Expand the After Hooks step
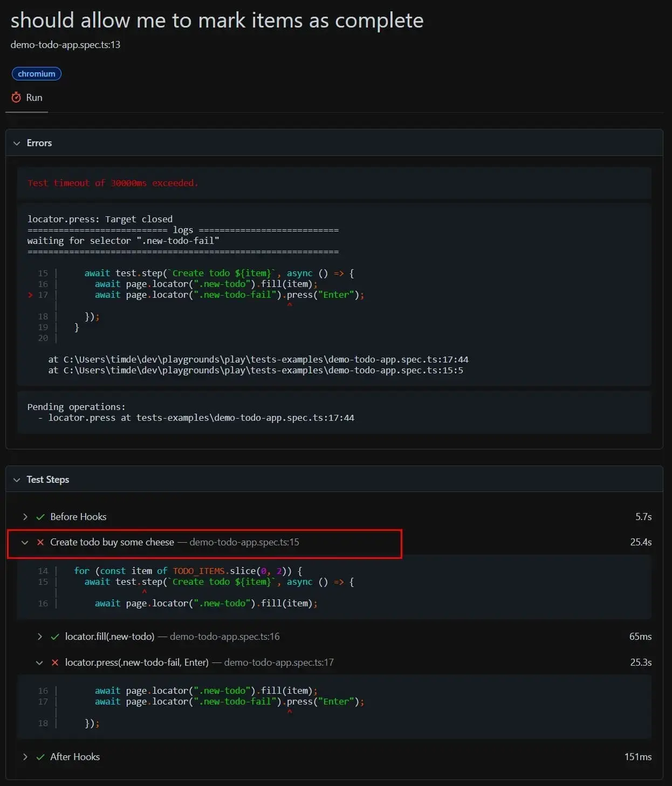Viewport: 672px width, 786px height. [x=25, y=757]
